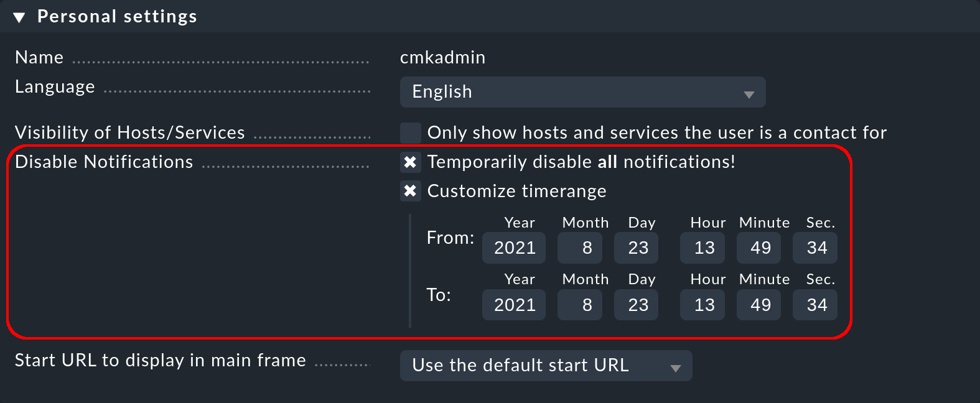This screenshot has height=403, width=980.
Task: Click the Disable Notifications label
Action: coord(104,162)
